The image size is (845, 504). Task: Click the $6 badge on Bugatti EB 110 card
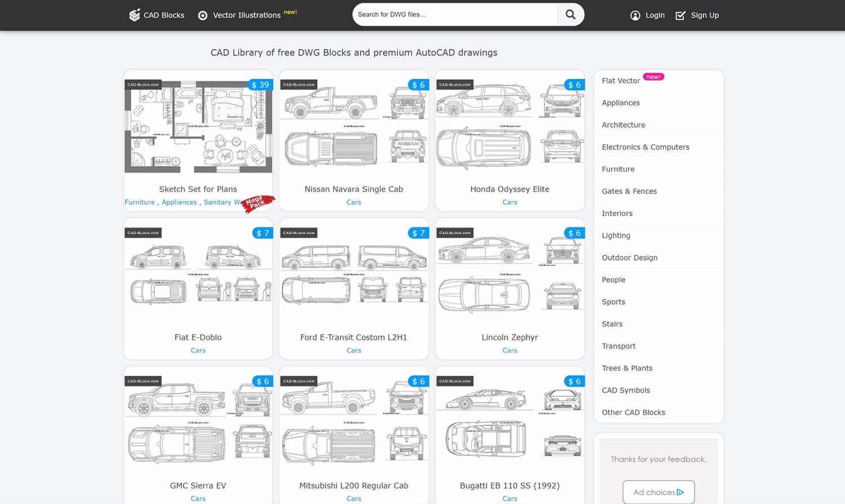tap(574, 381)
